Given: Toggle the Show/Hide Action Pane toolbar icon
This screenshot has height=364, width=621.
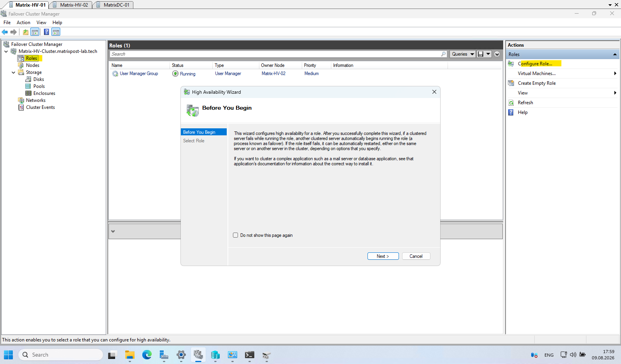Looking at the screenshot, I should (x=56, y=32).
